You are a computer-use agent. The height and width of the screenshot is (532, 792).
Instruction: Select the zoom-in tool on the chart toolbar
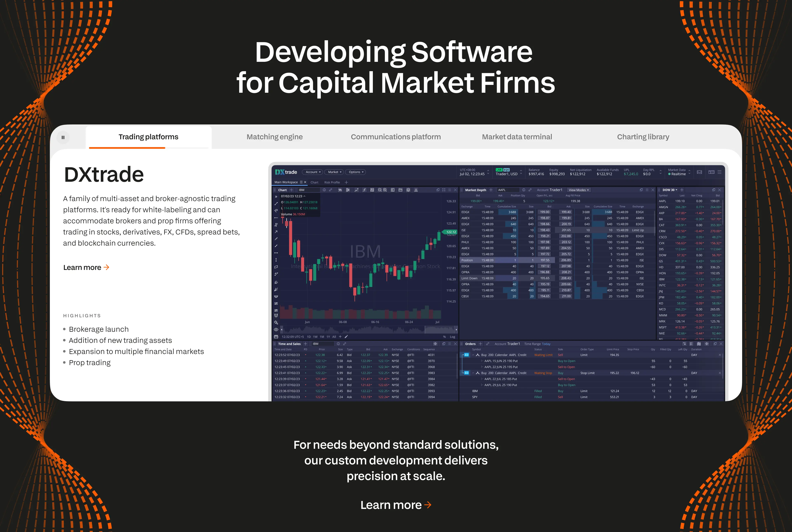pos(385,190)
